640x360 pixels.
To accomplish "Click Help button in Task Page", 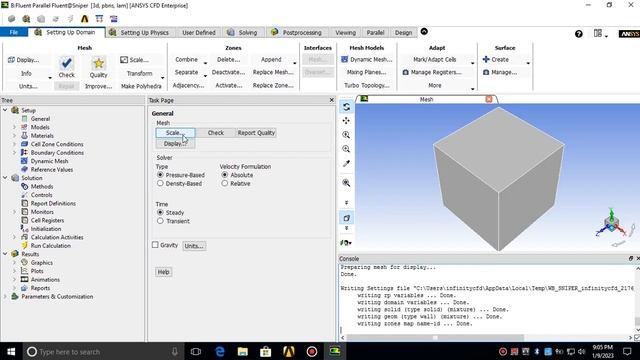I will [163, 272].
